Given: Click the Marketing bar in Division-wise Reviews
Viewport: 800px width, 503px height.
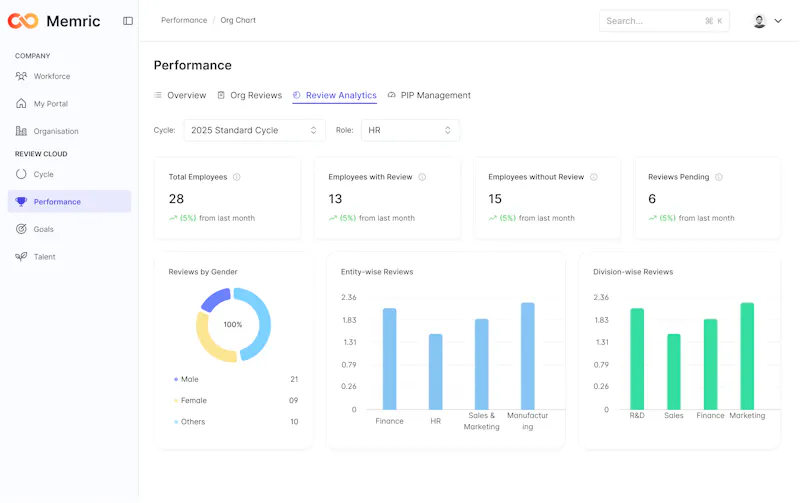Looking at the screenshot, I should pos(747,356).
